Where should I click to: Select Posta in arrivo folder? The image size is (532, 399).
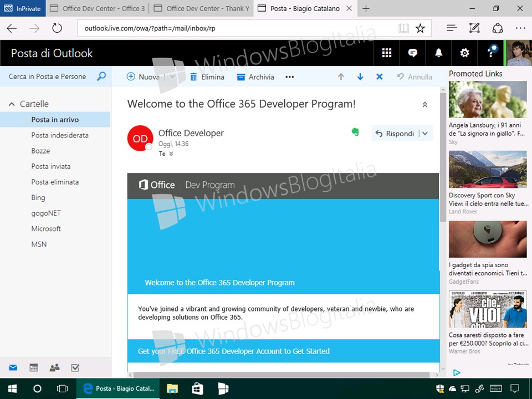click(x=55, y=120)
